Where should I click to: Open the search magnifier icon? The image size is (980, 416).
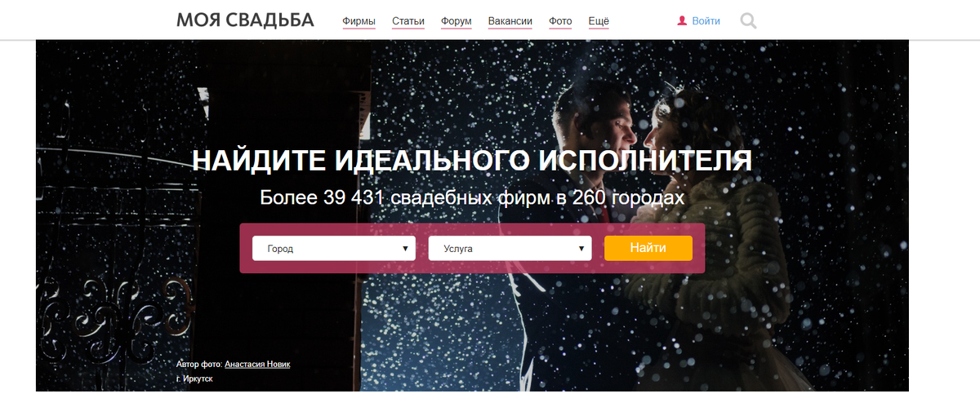tap(748, 20)
